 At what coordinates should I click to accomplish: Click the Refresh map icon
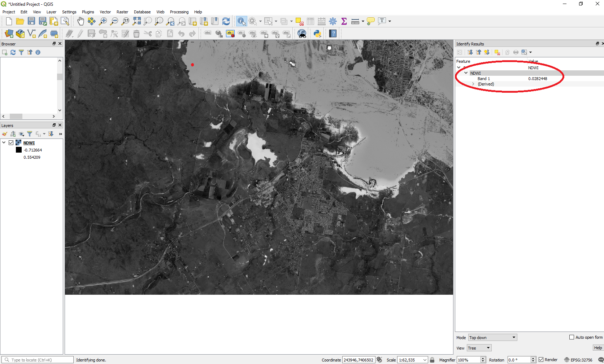pos(226,21)
